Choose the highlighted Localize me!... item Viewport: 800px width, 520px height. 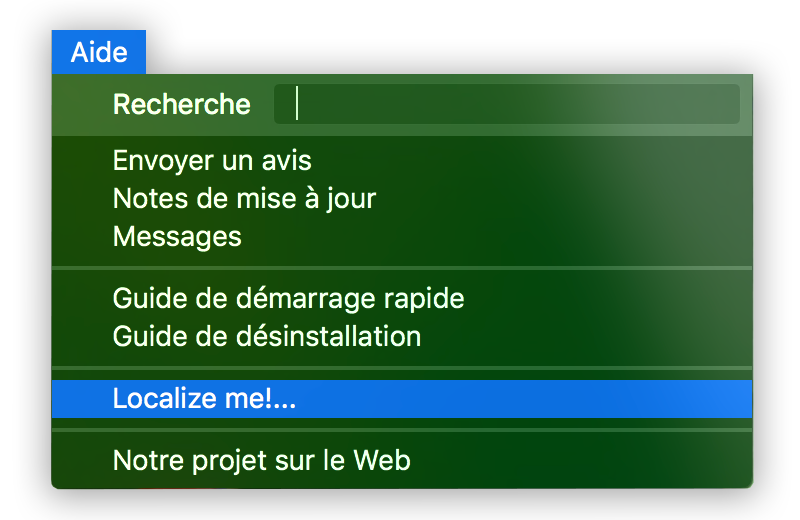coord(204,398)
